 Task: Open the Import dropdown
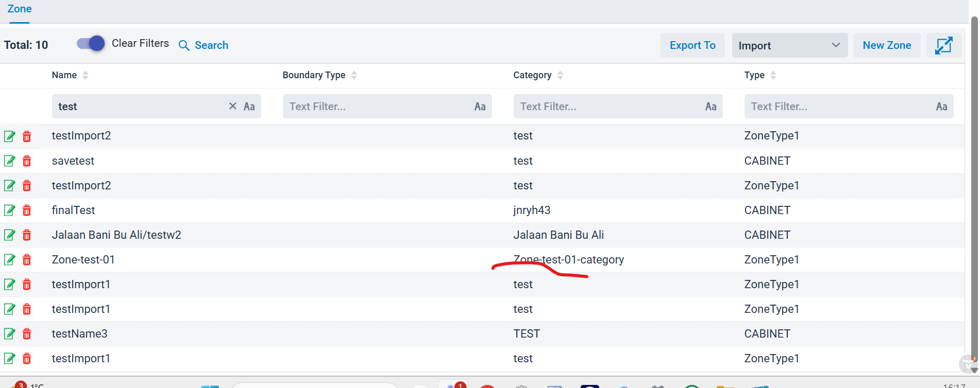click(789, 45)
